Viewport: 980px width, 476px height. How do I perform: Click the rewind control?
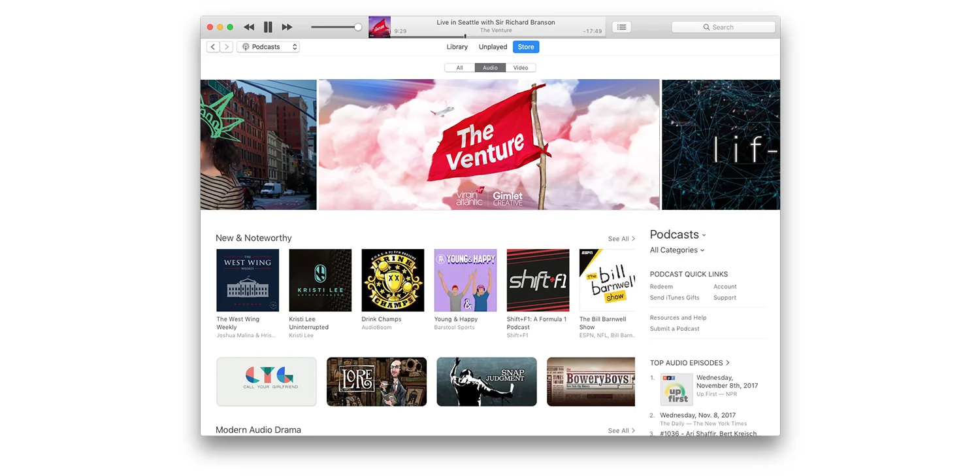click(248, 27)
